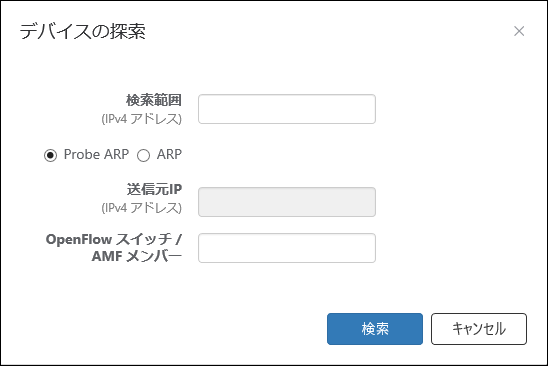Click the IPv4 アドレス hint under 送信元IP
Image resolution: width=548 pixels, height=366 pixels.
pos(142,208)
